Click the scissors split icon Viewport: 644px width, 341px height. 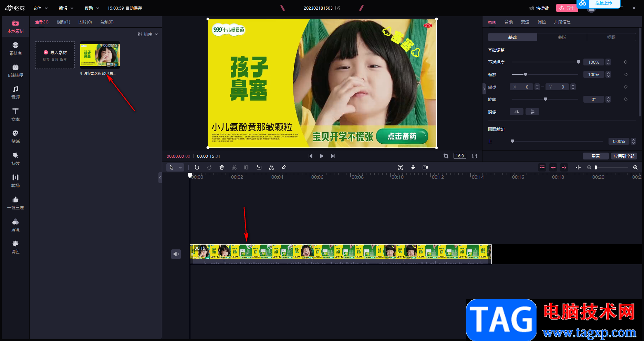point(234,167)
